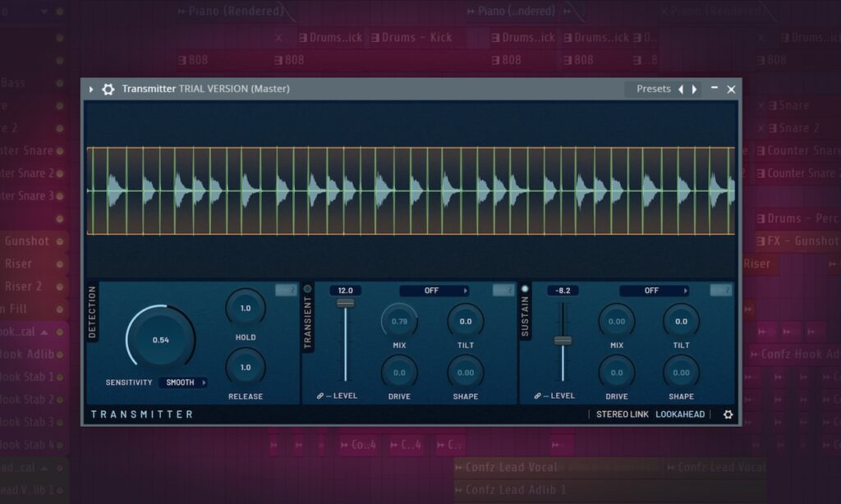Click the Transient level slider handle
This screenshot has height=504, width=841.
pyautogui.click(x=346, y=304)
